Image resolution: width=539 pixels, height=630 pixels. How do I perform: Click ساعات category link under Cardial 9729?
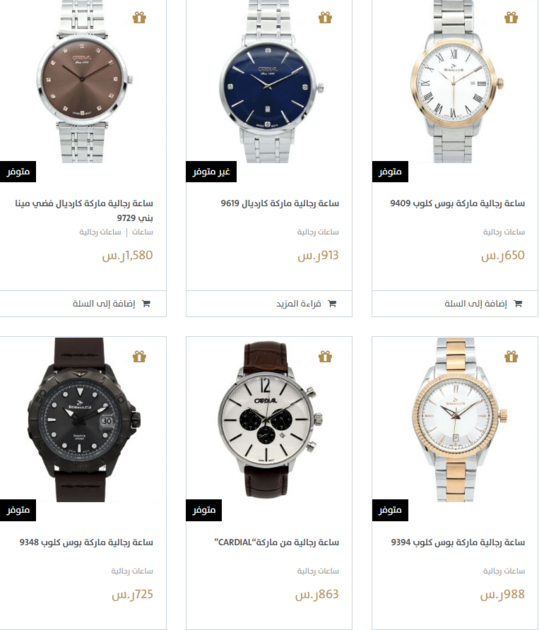pyautogui.click(x=143, y=232)
